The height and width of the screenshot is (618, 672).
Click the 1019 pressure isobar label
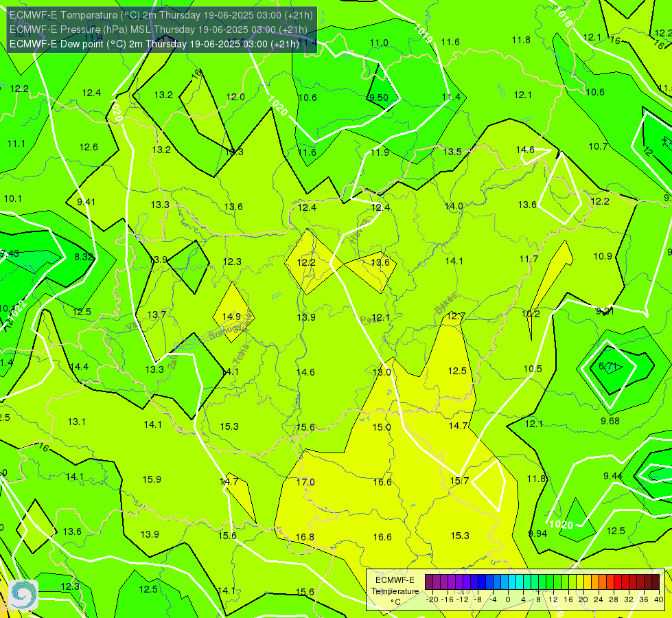click(x=424, y=33)
